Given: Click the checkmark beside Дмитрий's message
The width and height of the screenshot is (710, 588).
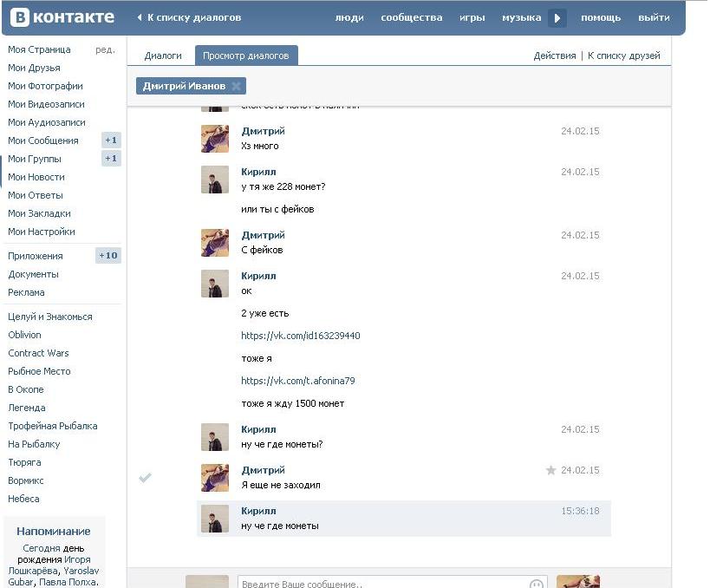Looking at the screenshot, I should pos(145,478).
